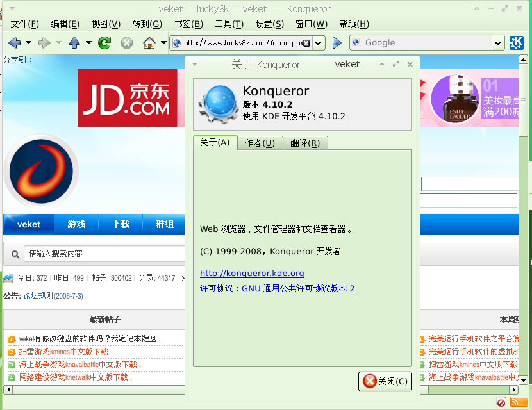Click the 请输入搜索内容 search field
This screenshot has width=532, height=410.
pos(104,254)
